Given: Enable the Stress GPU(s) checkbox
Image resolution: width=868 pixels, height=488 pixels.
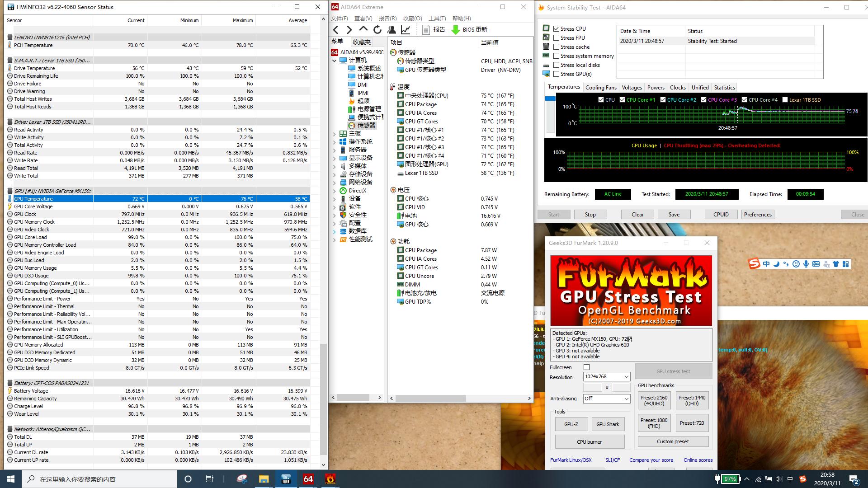Looking at the screenshot, I should 557,74.
